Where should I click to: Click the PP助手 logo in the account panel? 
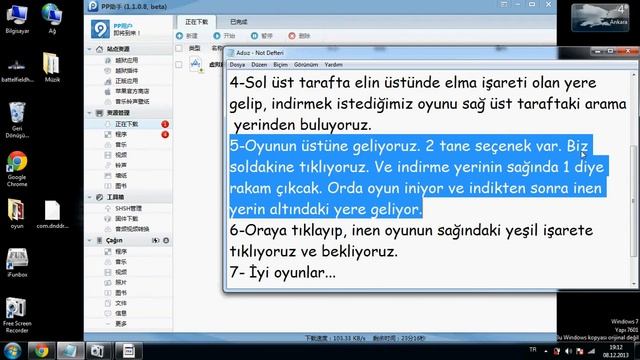tap(100, 29)
